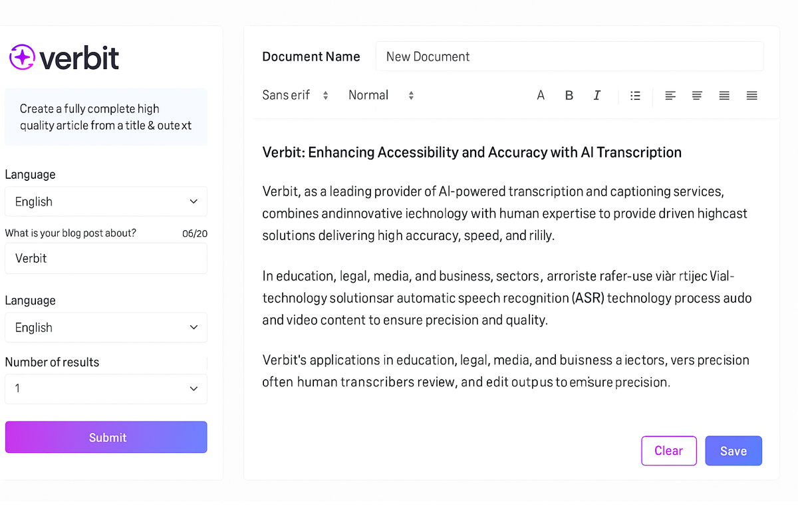Insert a bulleted list

point(635,96)
